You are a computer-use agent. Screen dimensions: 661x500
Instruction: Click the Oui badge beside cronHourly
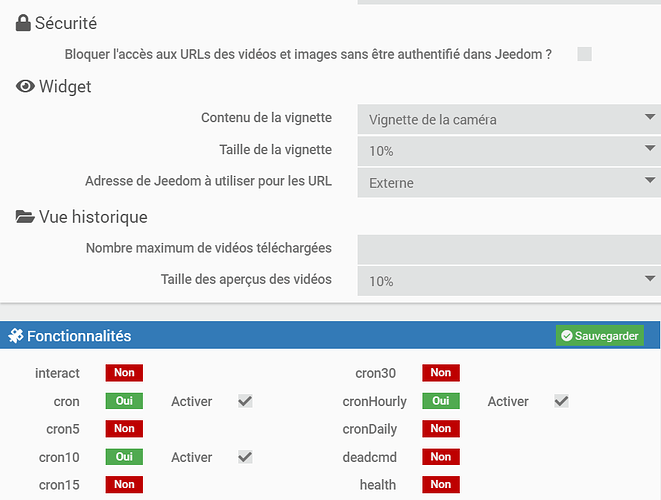pyautogui.click(x=440, y=401)
